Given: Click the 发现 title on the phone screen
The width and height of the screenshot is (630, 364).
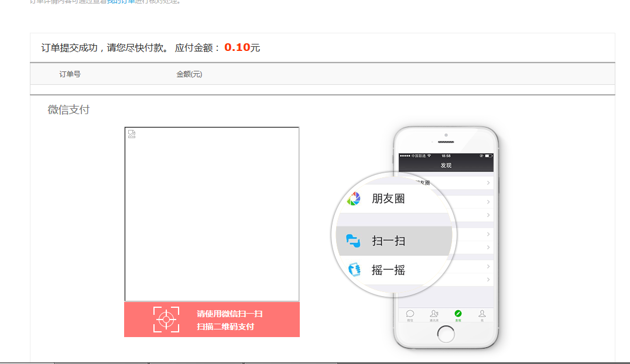Looking at the screenshot, I should click(x=446, y=166).
